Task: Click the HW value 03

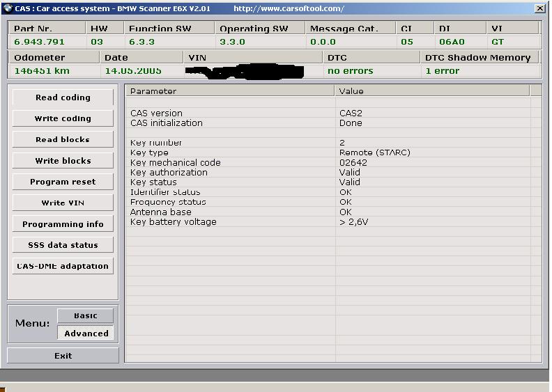Action: 97,42
